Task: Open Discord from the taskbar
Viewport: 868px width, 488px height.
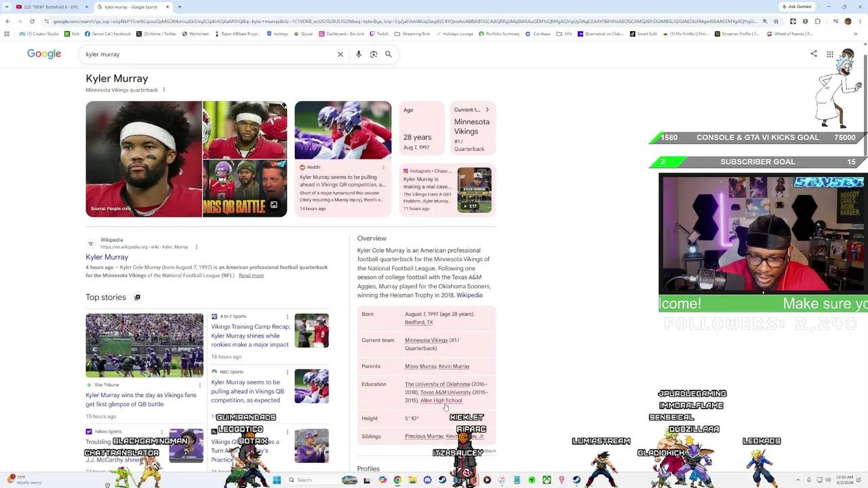Action: click(x=427, y=480)
